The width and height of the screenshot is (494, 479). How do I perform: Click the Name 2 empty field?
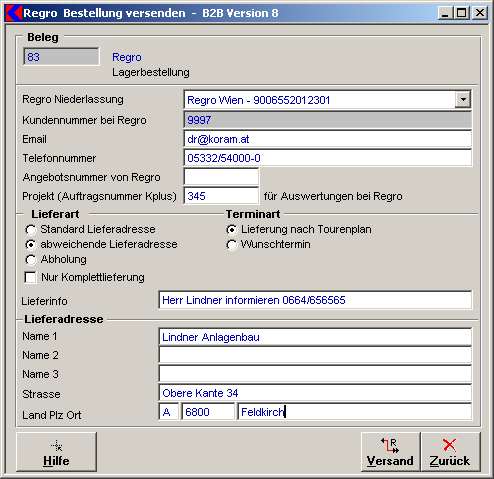click(315, 355)
